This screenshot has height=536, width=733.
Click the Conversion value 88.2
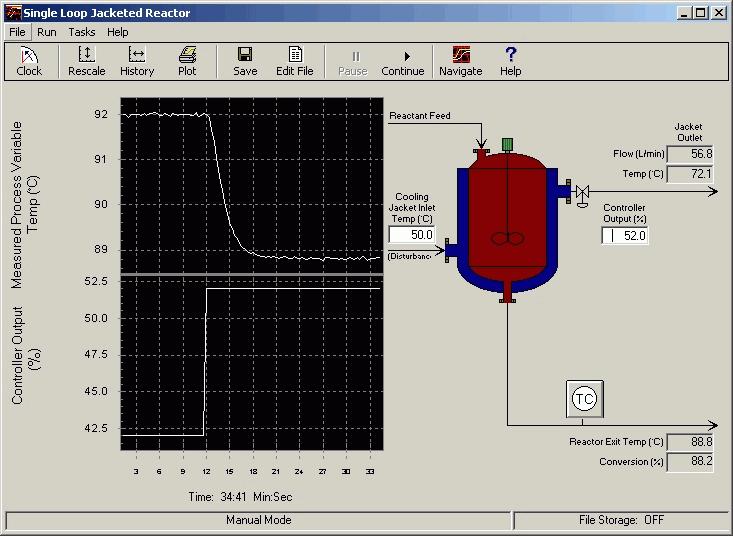point(690,462)
